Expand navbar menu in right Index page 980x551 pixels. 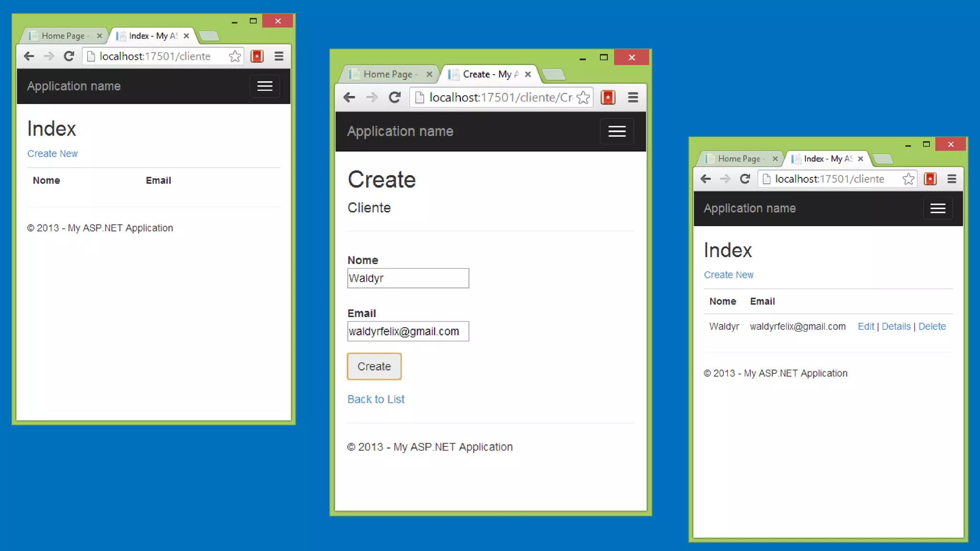(937, 209)
